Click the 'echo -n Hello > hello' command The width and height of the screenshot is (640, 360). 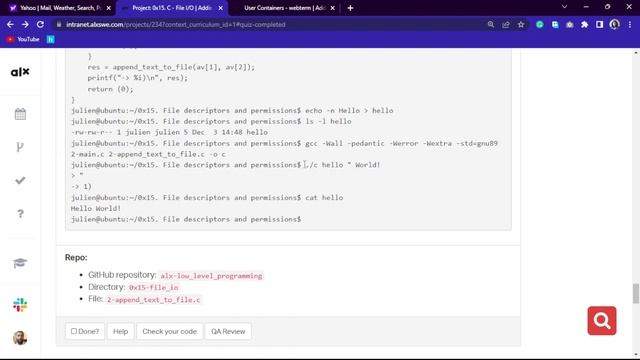point(349,111)
